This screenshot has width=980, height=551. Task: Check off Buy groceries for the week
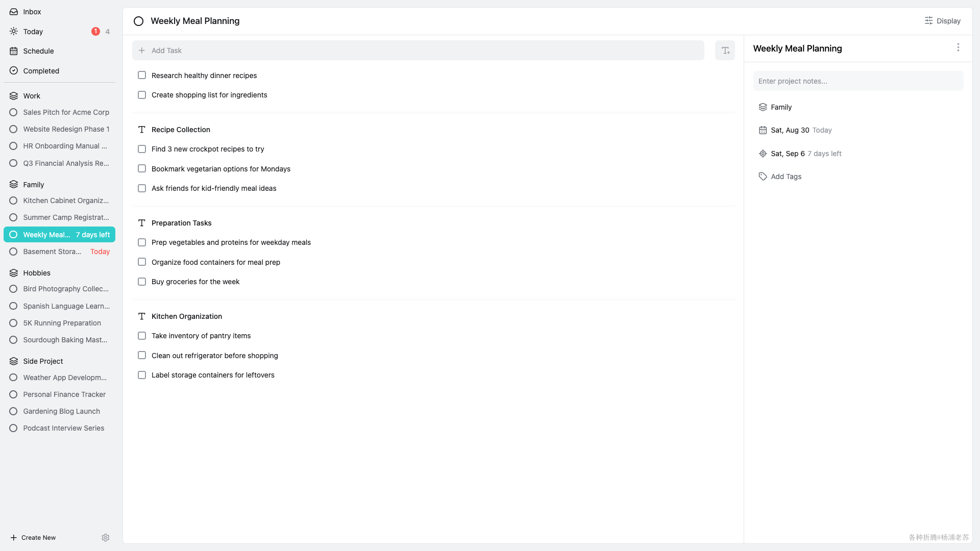click(x=141, y=282)
